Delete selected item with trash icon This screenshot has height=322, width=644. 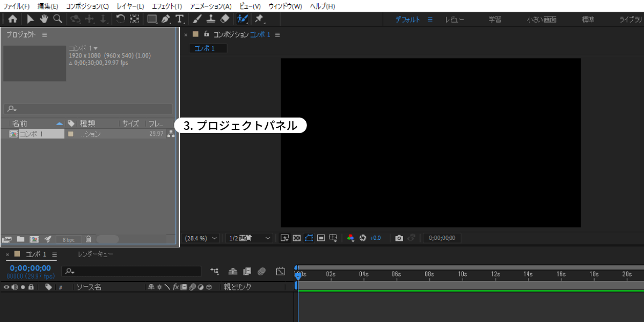(x=89, y=239)
